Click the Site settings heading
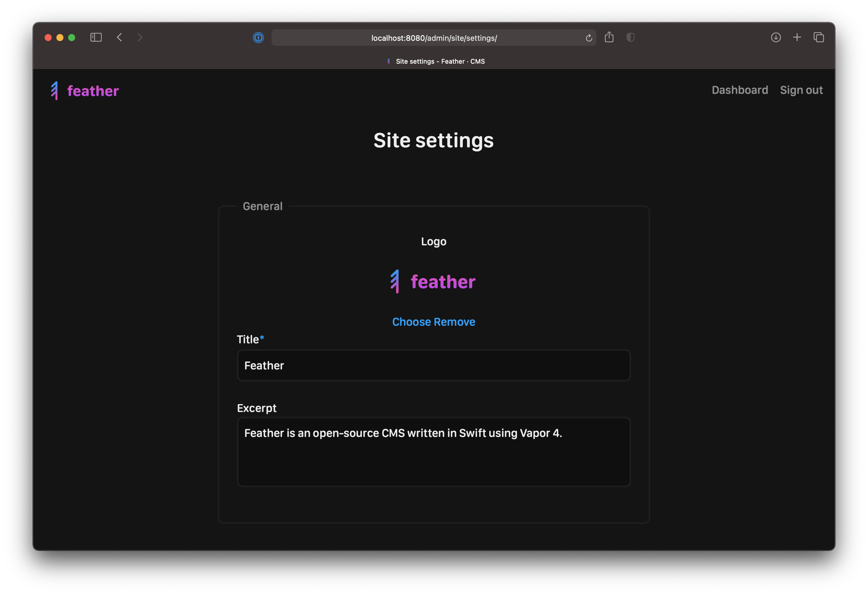868x594 pixels. [x=434, y=141]
